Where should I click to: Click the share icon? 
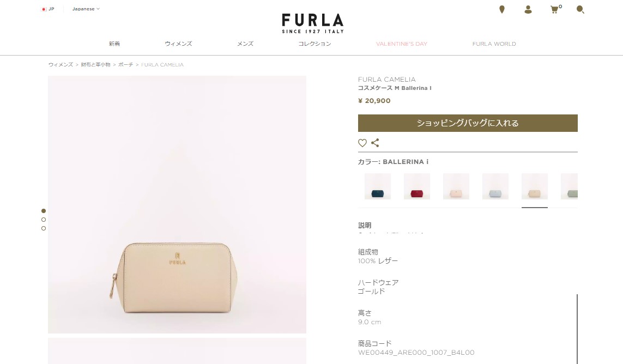coord(375,143)
